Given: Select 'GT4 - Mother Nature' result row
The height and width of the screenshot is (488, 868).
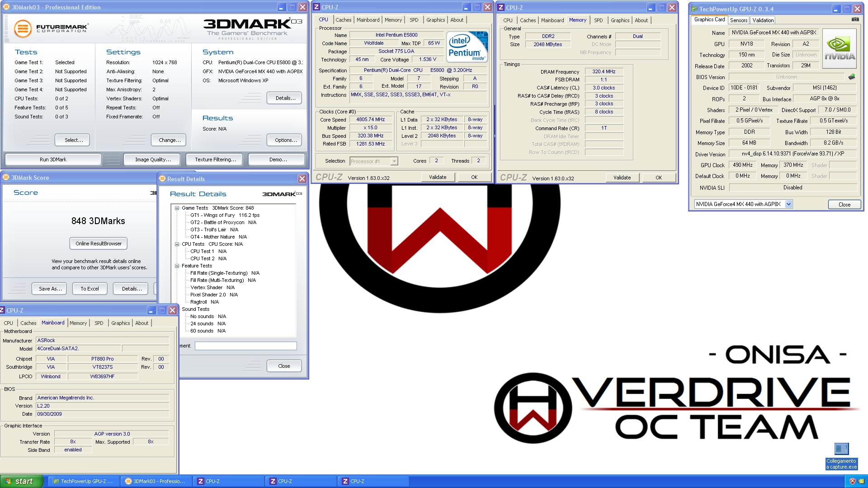Looking at the screenshot, I should tap(218, 237).
